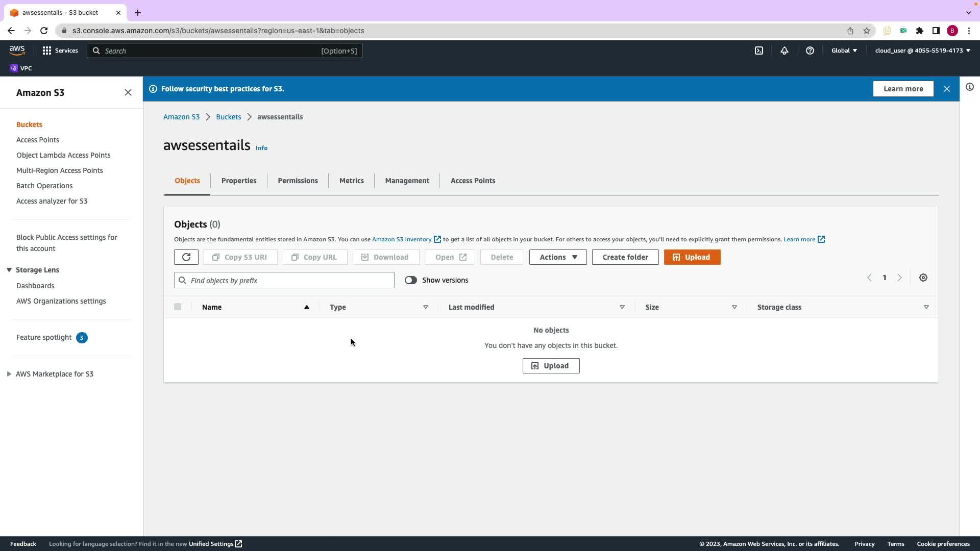Expand AWS Marketplace for S3 section

[x=9, y=374]
